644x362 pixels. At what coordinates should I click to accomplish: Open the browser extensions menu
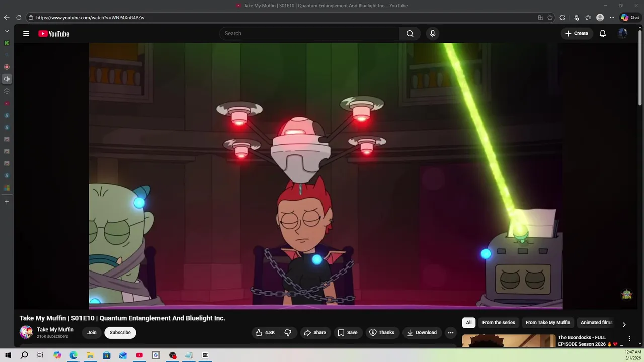click(x=562, y=17)
